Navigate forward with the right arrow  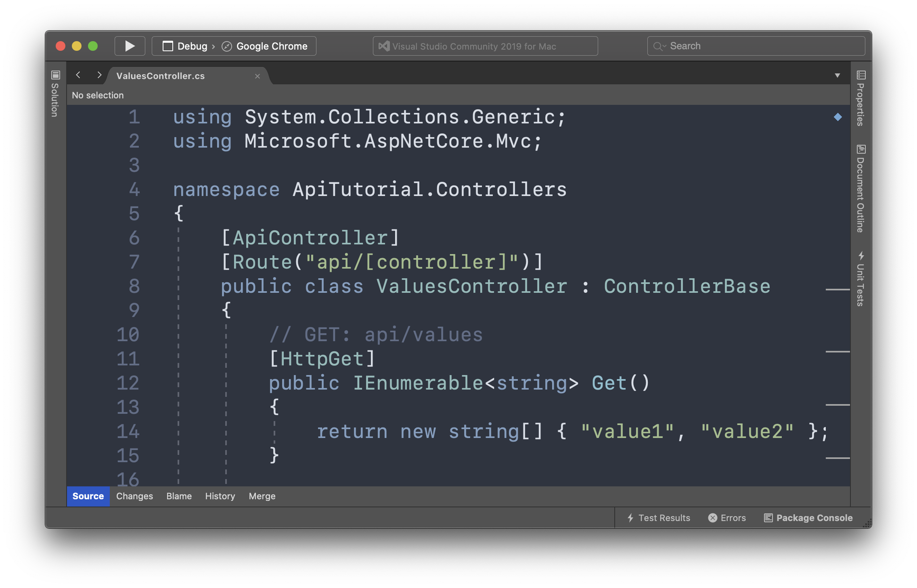[x=99, y=75]
